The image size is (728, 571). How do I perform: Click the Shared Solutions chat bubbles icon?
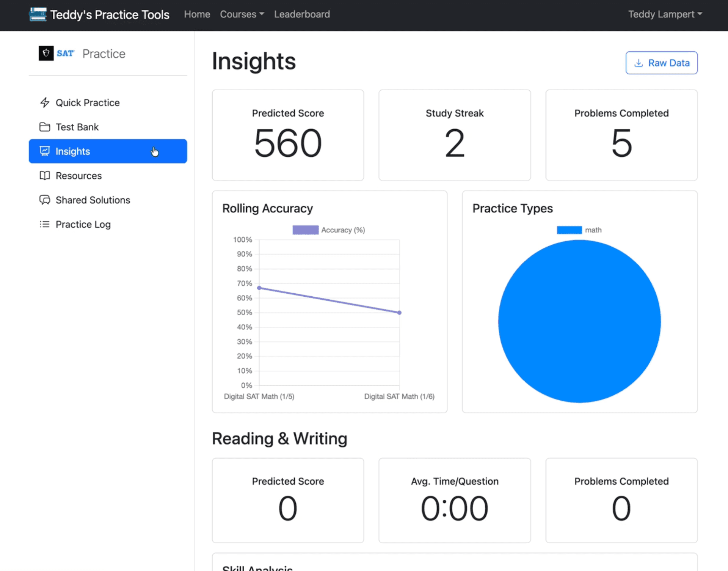tap(45, 200)
